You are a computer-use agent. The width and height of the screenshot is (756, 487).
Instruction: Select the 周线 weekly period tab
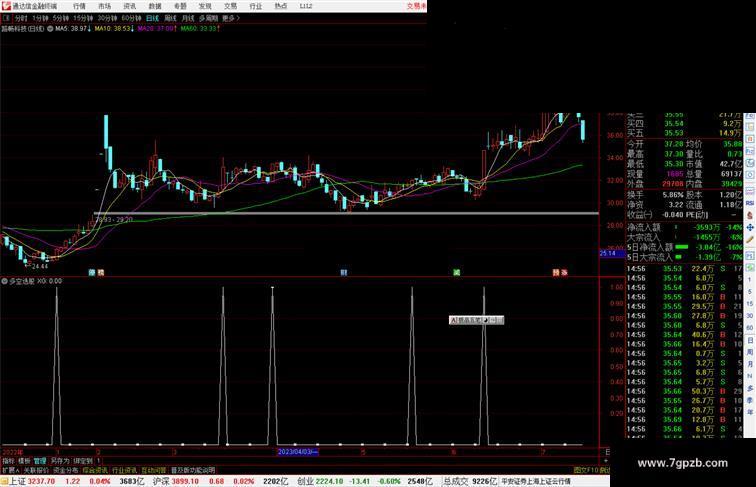click(170, 18)
